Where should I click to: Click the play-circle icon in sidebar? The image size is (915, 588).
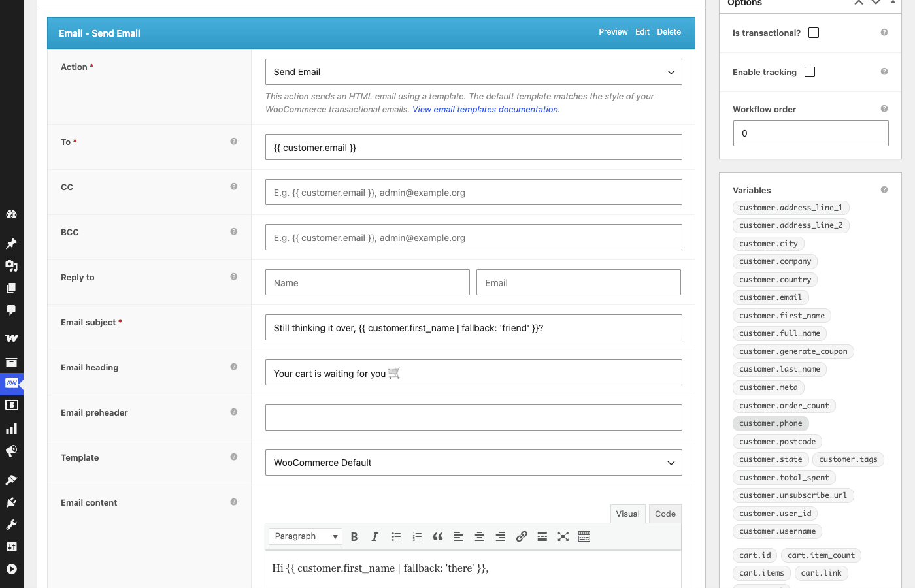pos(11,569)
